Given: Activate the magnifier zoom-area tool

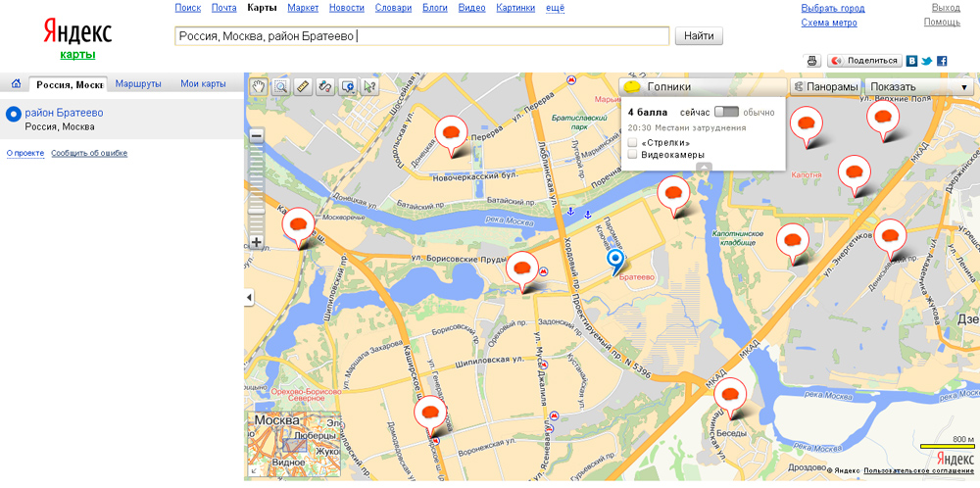Looking at the screenshot, I should point(280,86).
